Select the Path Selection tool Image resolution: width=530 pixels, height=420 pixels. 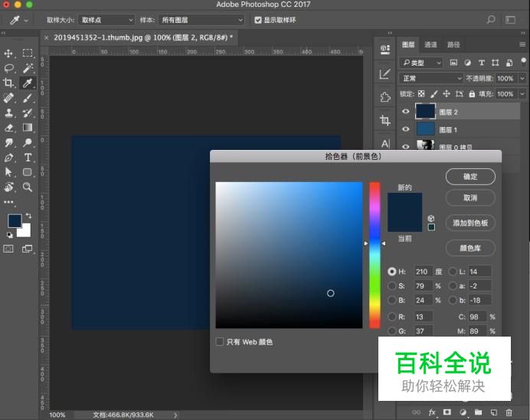click(8, 172)
